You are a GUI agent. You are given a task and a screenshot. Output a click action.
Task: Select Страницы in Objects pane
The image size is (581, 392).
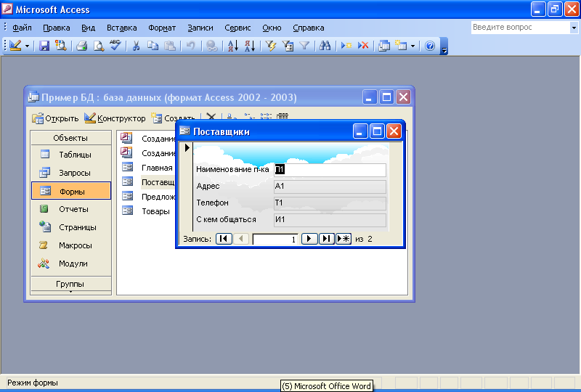tap(70, 227)
